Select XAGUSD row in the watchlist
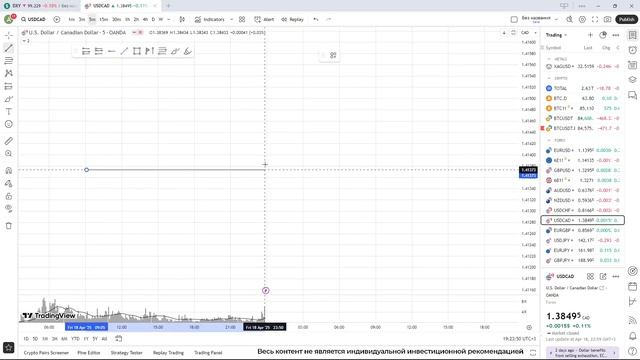640x360 pixels. pyautogui.click(x=582, y=66)
